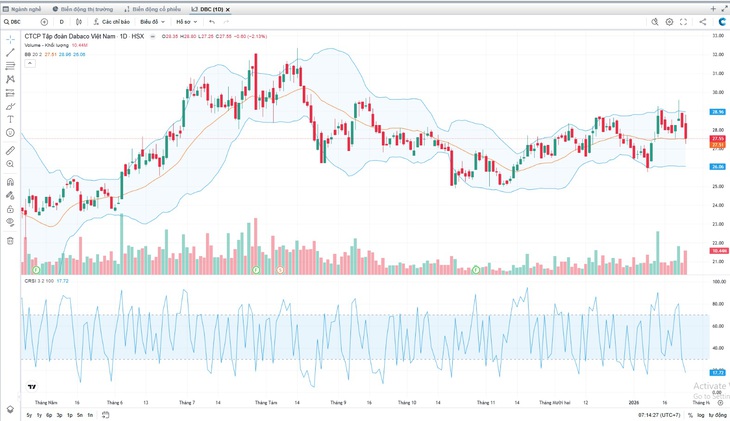This screenshot has height=421, width=730.
Task: Open chart settings gear icon
Action: pos(669,22)
